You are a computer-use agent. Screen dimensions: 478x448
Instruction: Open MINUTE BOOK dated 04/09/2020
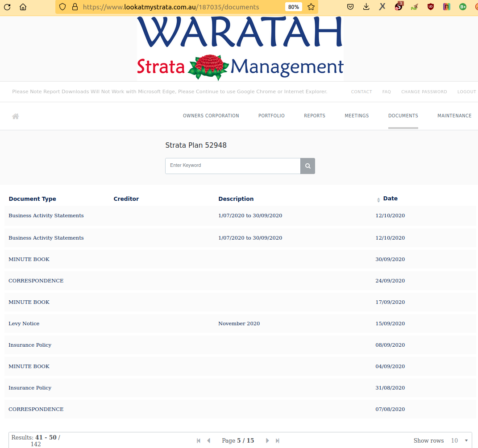(x=240, y=366)
